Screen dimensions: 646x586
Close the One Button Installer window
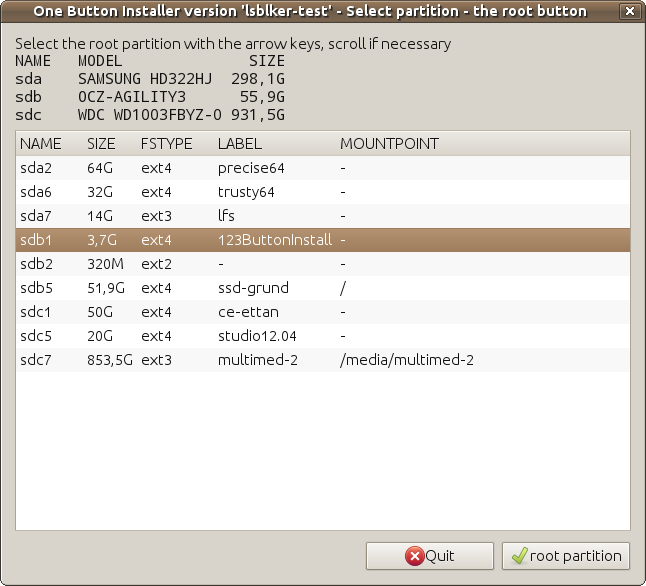click(628, 11)
